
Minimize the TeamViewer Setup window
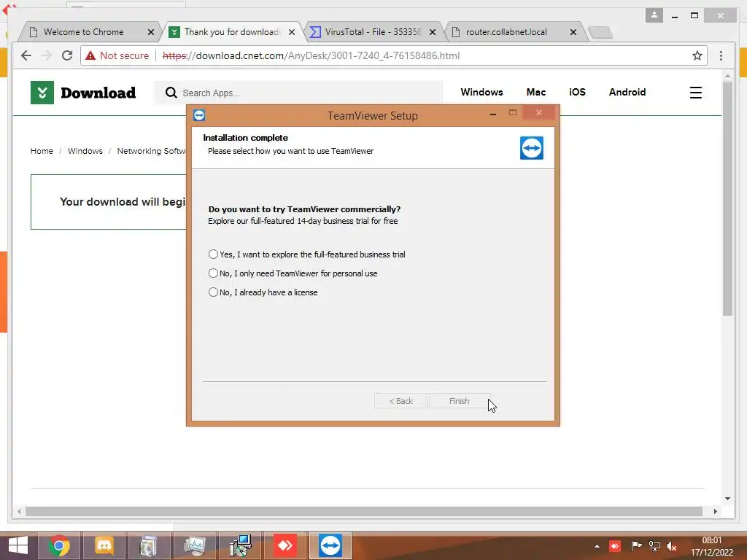point(493,114)
